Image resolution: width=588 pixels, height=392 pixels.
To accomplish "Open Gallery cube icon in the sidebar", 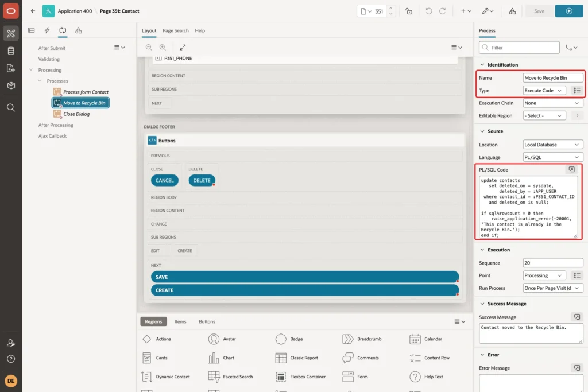I will pyautogui.click(x=11, y=86).
